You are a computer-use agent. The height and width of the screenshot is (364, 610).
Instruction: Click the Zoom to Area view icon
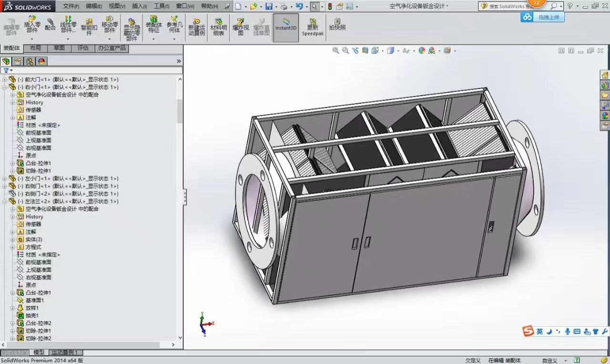(x=346, y=50)
